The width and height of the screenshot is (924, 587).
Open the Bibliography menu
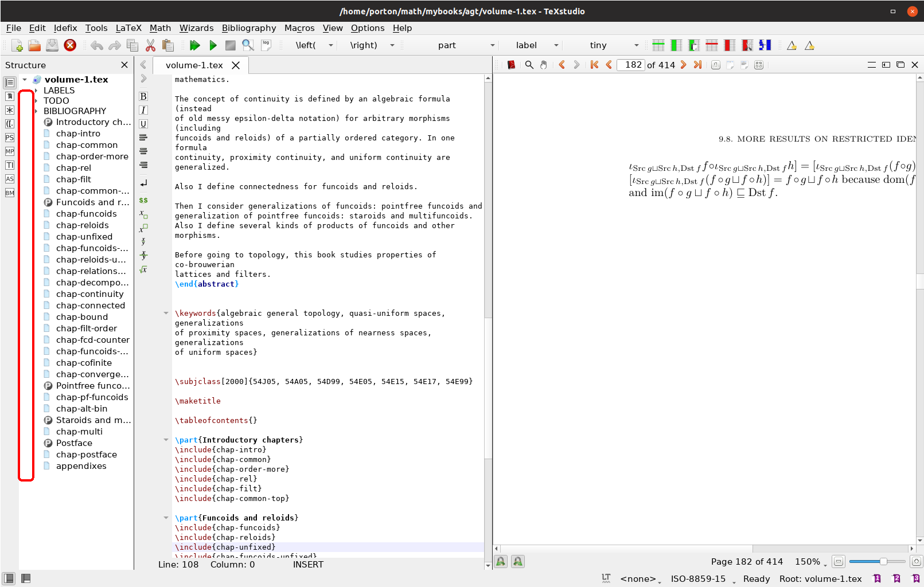pyautogui.click(x=249, y=28)
